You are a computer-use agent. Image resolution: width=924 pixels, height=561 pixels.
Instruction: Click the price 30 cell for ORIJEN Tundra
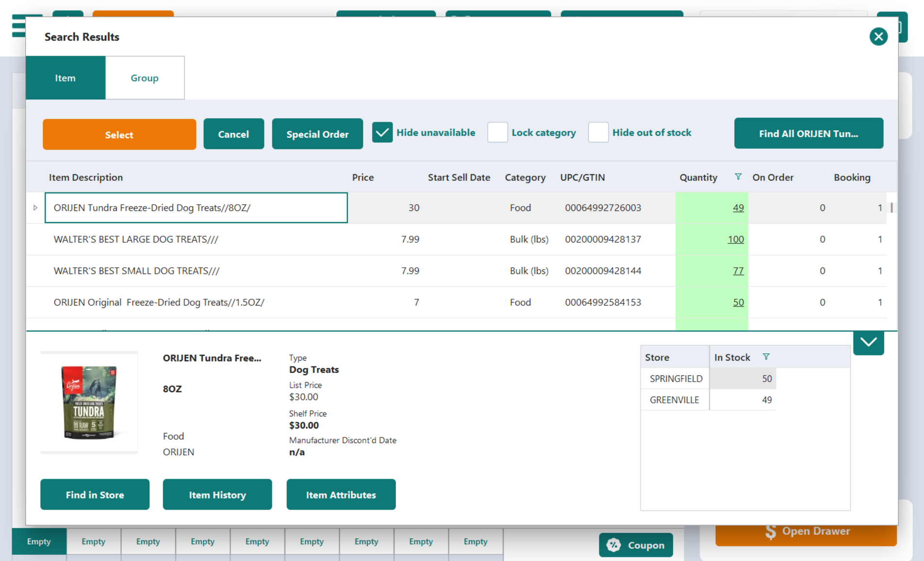(413, 208)
